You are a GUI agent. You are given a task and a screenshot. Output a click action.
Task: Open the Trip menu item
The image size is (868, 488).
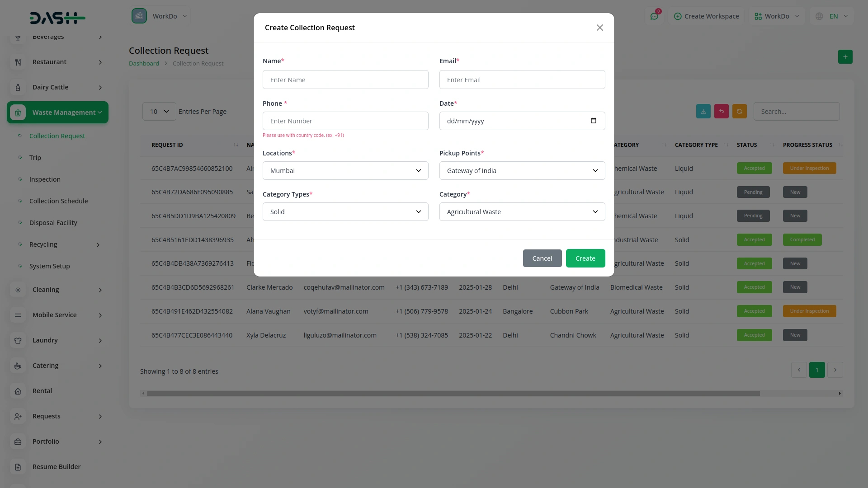click(35, 158)
